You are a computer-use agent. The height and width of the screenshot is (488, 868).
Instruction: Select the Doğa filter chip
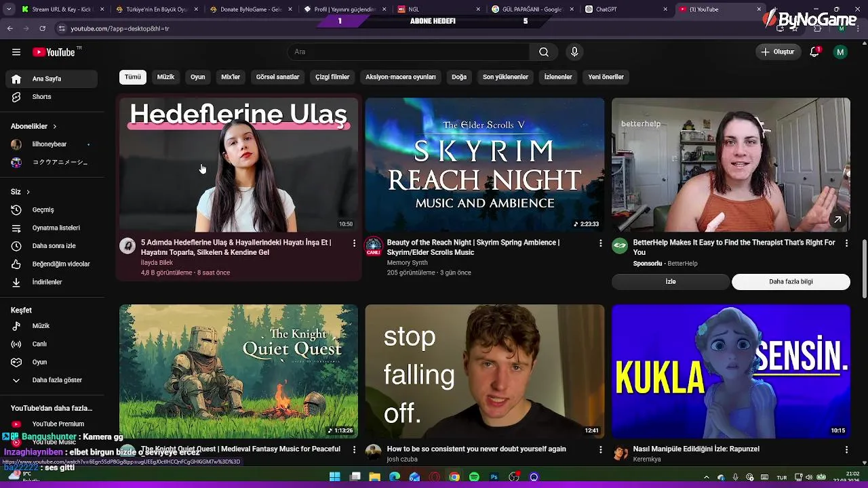[x=459, y=77]
